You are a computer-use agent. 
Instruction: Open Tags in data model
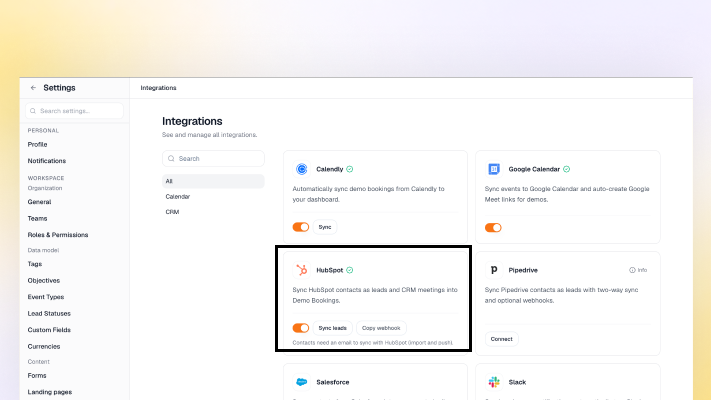[35, 264]
